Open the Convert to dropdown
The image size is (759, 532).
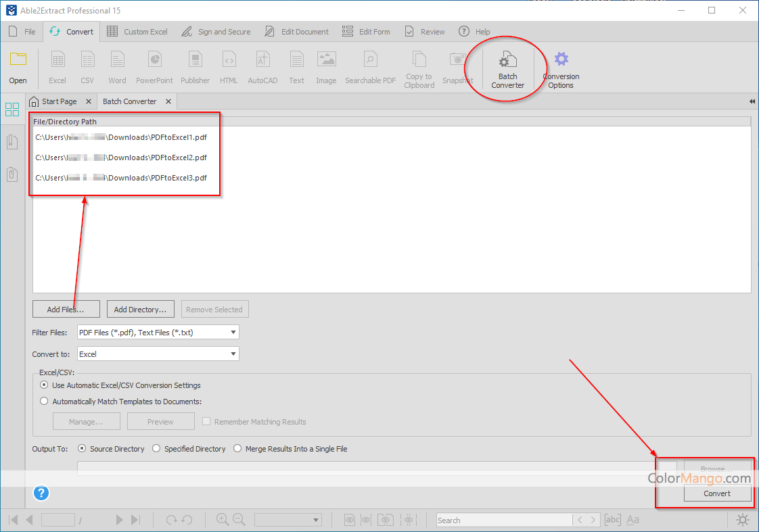coord(233,354)
